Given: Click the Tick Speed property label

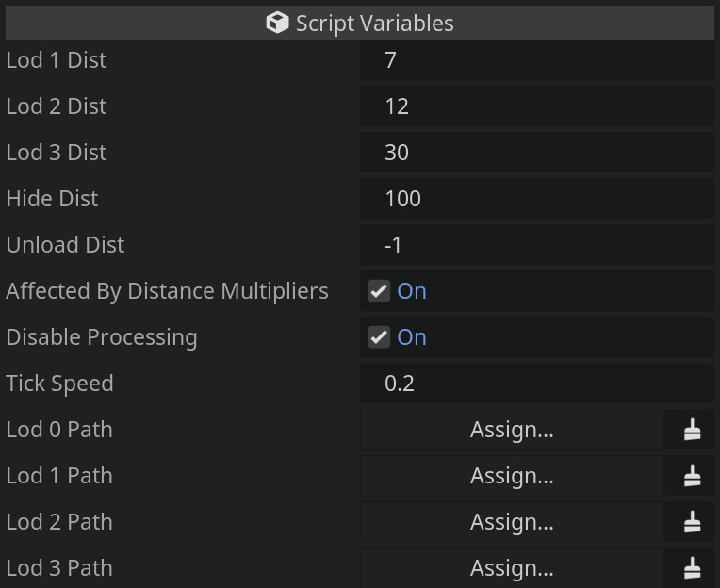Looking at the screenshot, I should [x=59, y=384].
